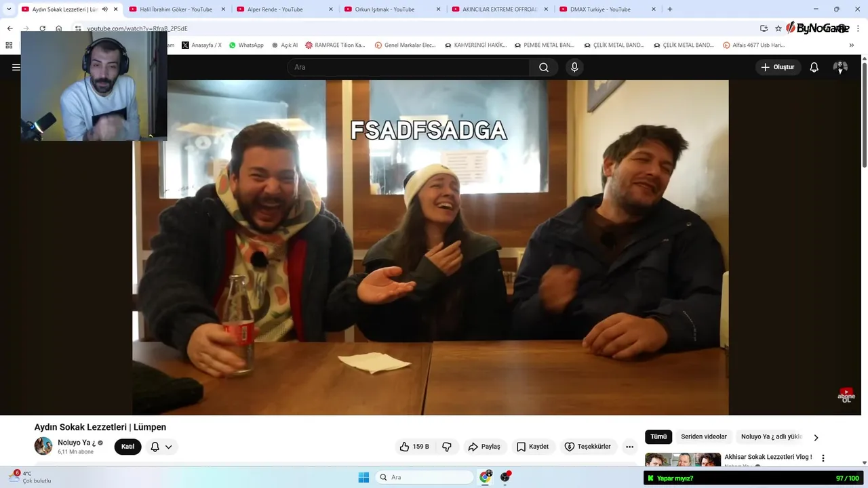
Task: Open Akhisar Sokak Lezzetleri Vlog thumbnail
Action: pyautogui.click(x=683, y=460)
